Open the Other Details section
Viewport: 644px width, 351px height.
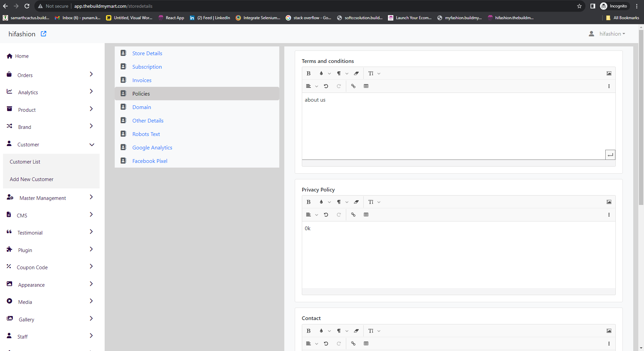(148, 120)
